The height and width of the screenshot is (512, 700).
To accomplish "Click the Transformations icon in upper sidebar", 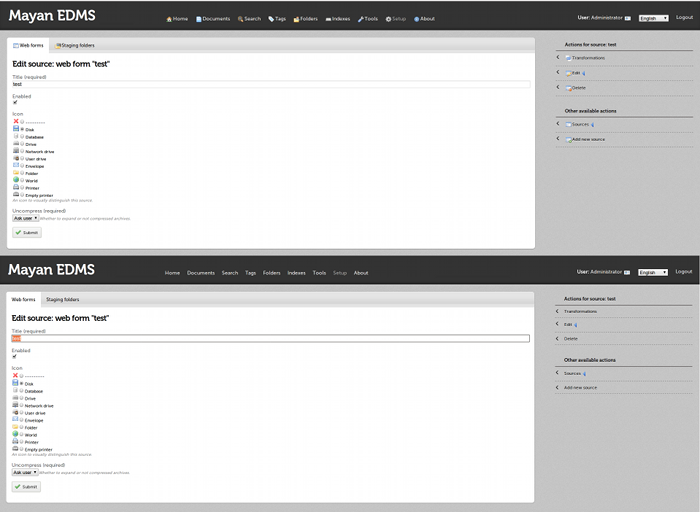I will [568, 58].
